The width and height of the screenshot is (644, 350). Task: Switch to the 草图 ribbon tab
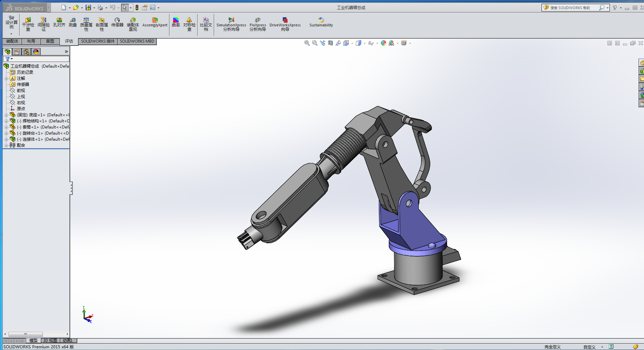[x=50, y=41]
